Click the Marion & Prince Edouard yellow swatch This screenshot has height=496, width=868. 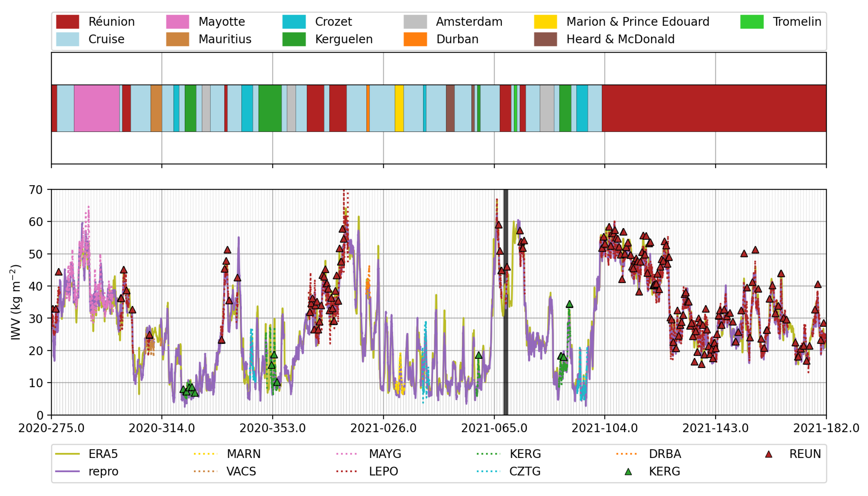545,21
